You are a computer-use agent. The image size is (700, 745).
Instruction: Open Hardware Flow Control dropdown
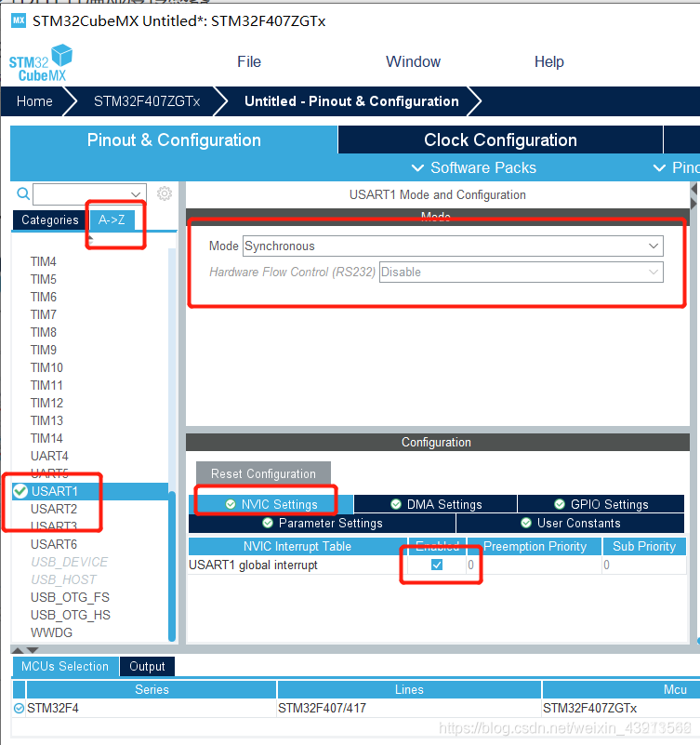pyautogui.click(x=521, y=273)
